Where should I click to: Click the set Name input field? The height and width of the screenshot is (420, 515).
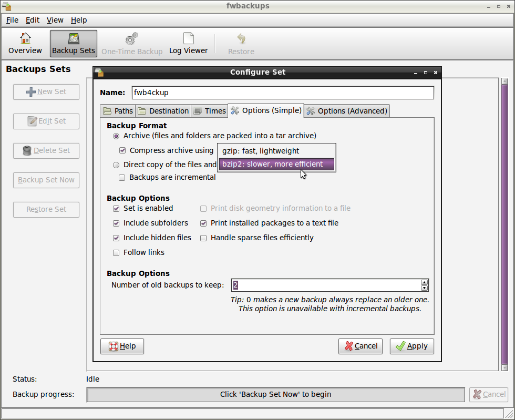coord(283,93)
